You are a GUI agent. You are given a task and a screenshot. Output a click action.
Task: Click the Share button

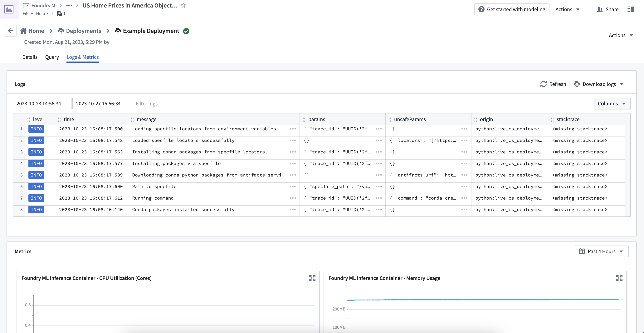pyautogui.click(x=607, y=9)
